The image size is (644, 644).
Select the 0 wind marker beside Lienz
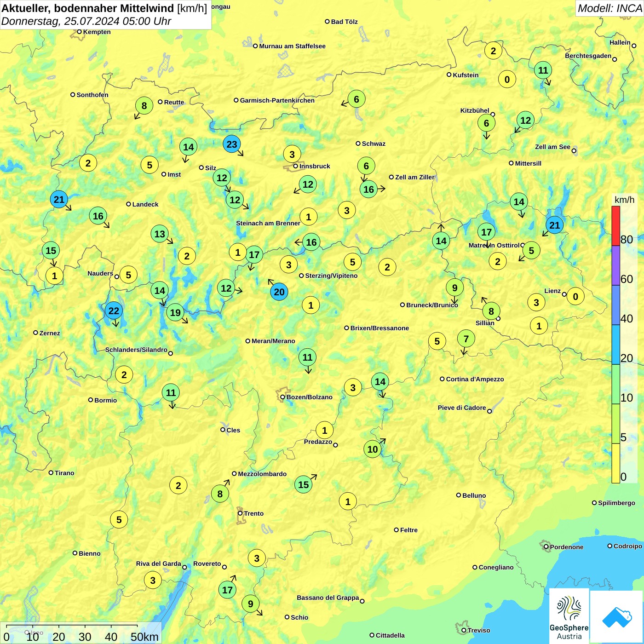tap(575, 297)
